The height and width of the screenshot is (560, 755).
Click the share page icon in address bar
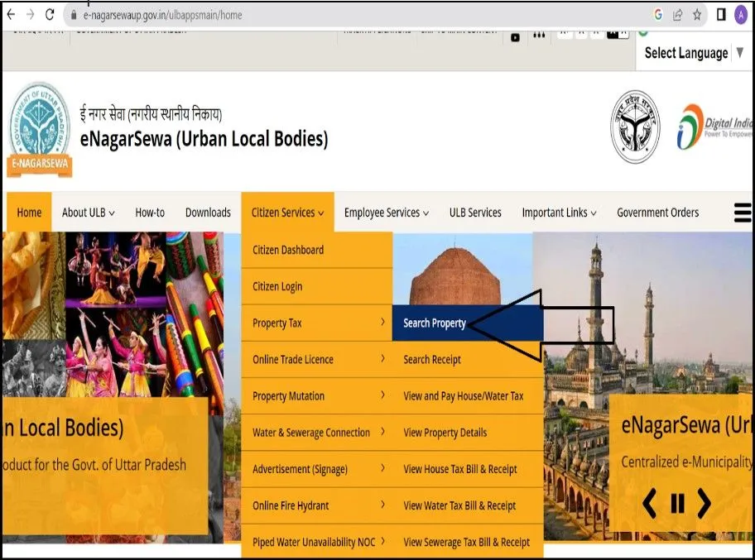click(678, 15)
